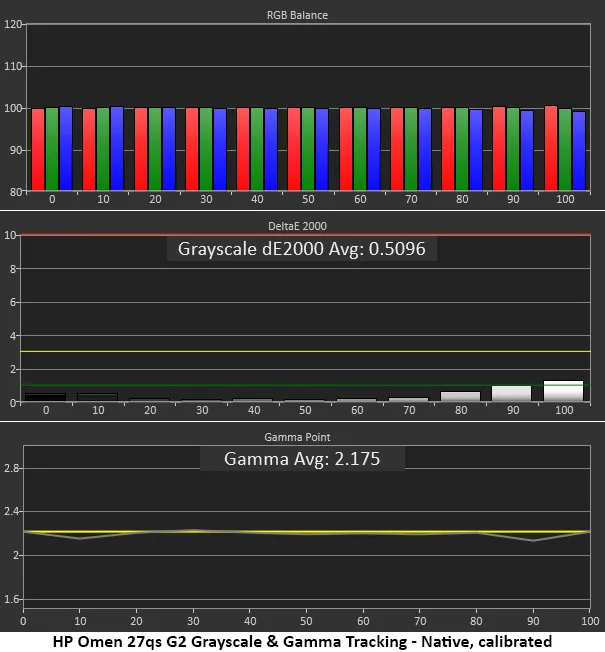Select the DeltaE 2000 bar at level 90
The image size is (605, 652).
click(x=512, y=393)
